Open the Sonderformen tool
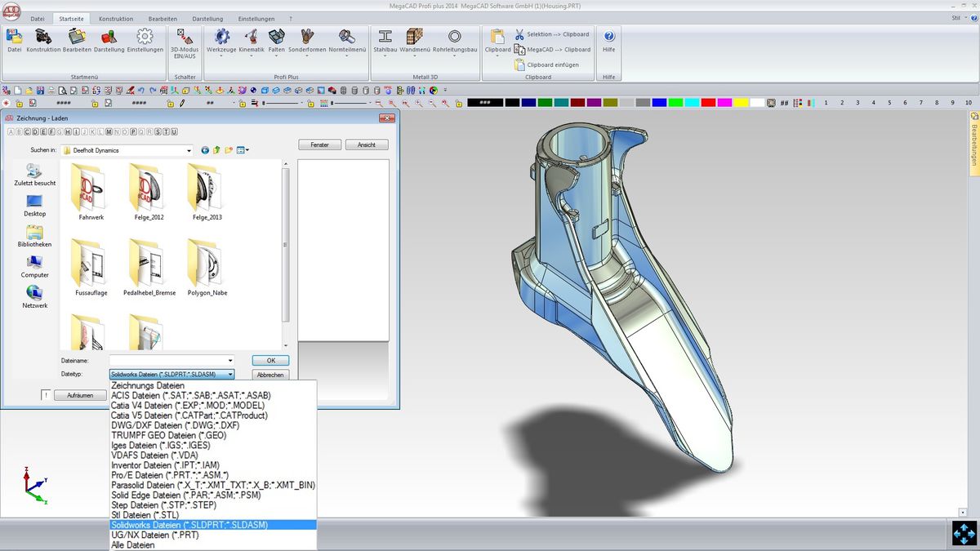Image resolution: width=980 pixels, height=551 pixels. click(307, 38)
